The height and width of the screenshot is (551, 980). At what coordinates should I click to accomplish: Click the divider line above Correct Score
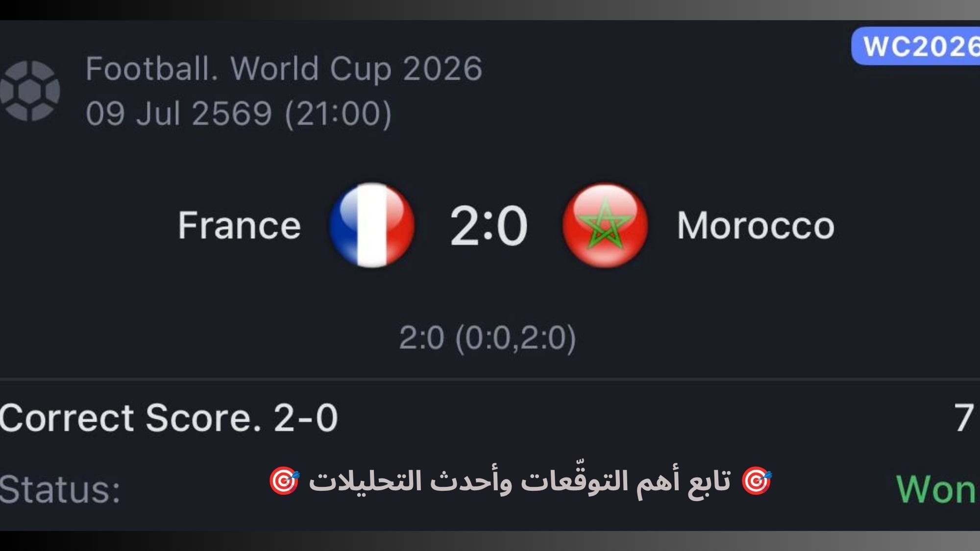coord(490,379)
